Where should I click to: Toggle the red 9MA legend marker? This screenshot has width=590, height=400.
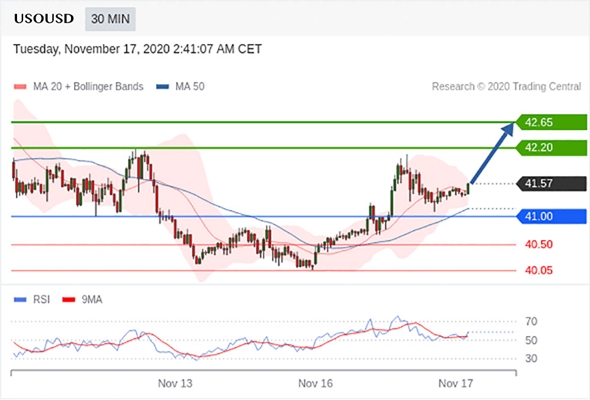click(68, 300)
